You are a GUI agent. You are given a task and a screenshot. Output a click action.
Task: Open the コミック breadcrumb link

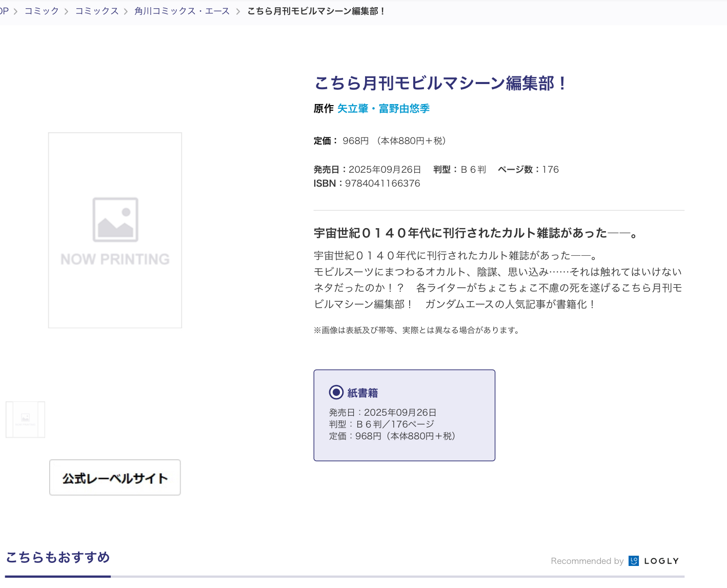click(42, 11)
